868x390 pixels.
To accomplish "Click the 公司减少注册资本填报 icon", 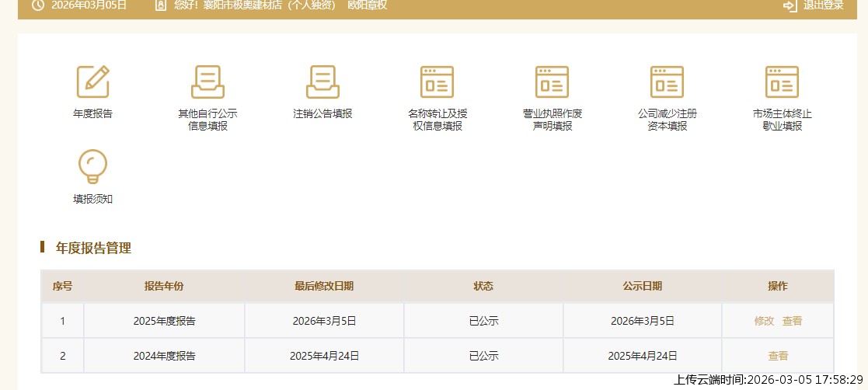I will [667, 82].
